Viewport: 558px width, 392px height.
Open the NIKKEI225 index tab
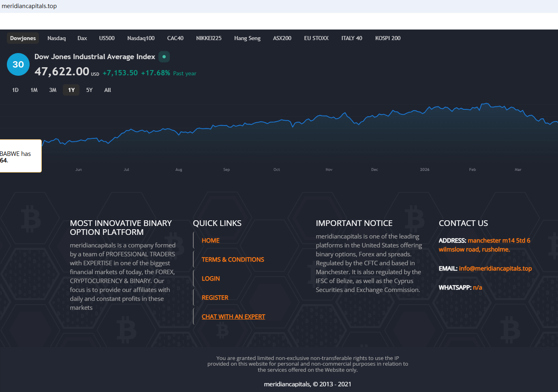[209, 38]
